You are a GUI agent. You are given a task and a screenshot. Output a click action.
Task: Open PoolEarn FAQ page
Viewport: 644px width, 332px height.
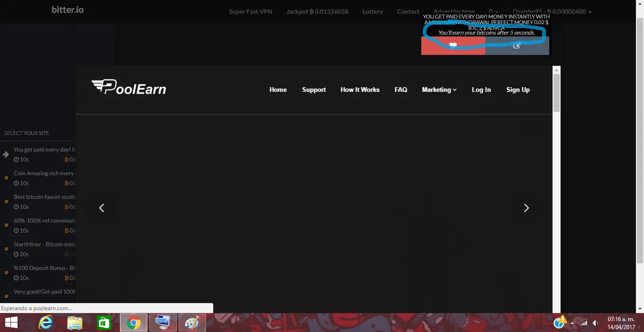[x=401, y=90]
